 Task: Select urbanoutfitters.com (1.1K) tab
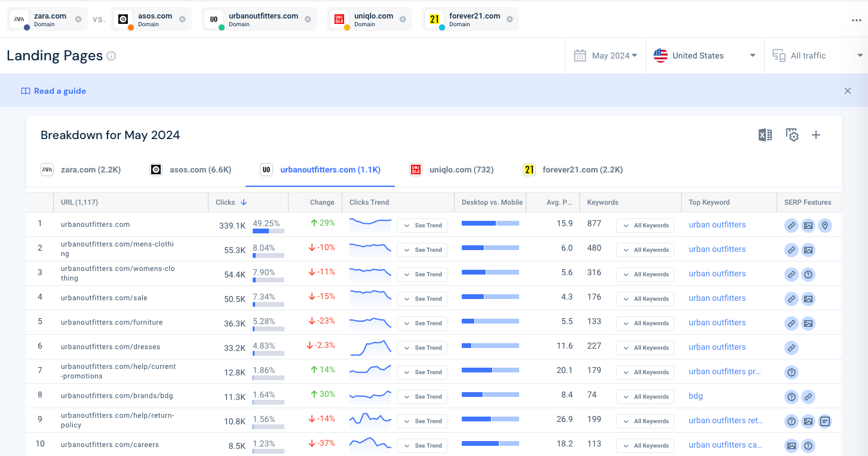pos(320,170)
